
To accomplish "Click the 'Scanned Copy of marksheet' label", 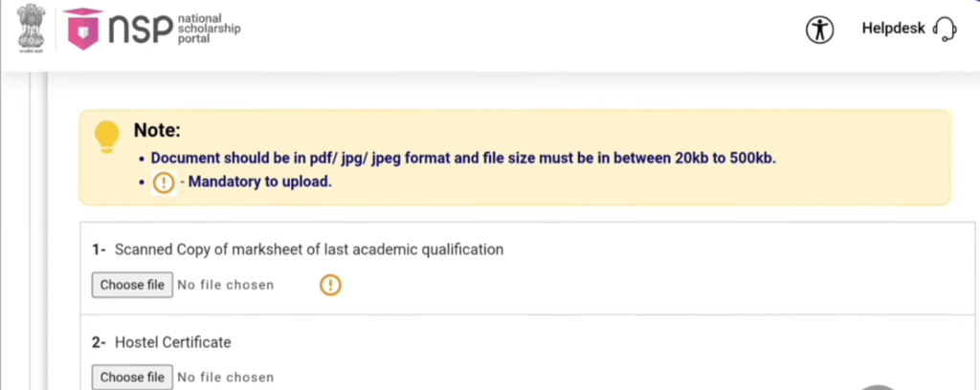I will [x=308, y=249].
